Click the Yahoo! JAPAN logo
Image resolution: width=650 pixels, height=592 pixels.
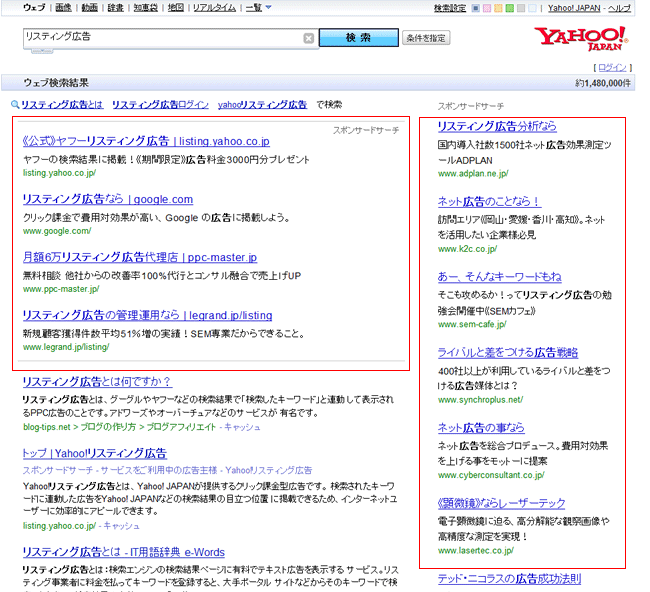tap(581, 39)
